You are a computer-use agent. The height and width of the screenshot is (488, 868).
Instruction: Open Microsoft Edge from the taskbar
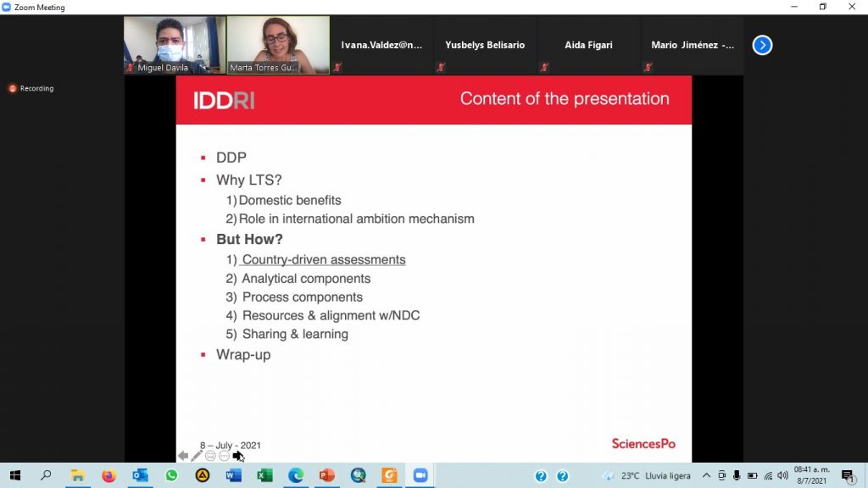pyautogui.click(x=295, y=476)
